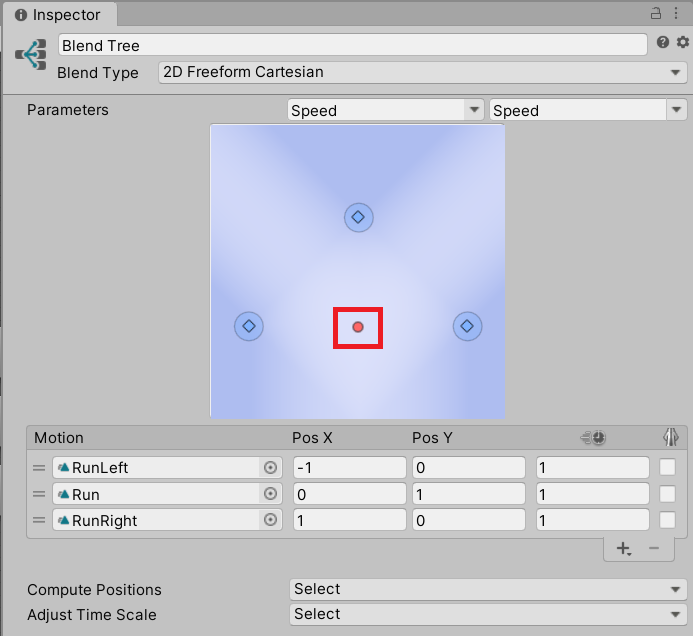The height and width of the screenshot is (636, 693).
Task: Click the Blend Tree name field
Action: pyautogui.click(x=352, y=45)
